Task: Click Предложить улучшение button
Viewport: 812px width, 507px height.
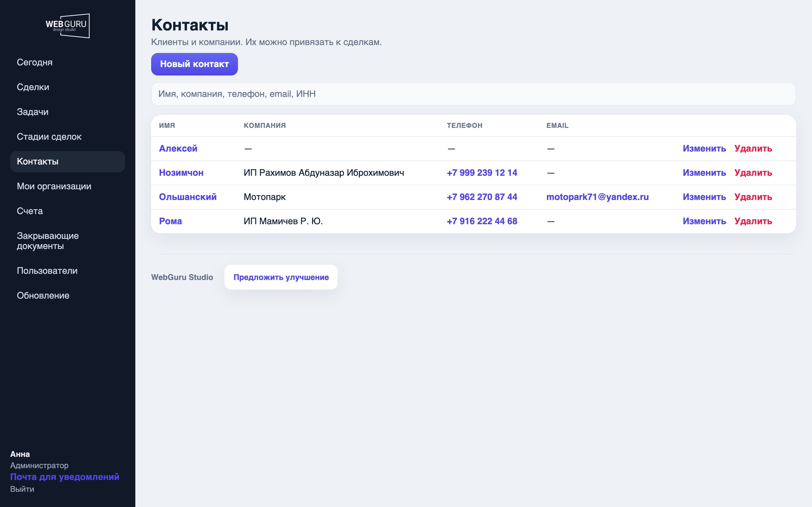Action: pos(281,277)
